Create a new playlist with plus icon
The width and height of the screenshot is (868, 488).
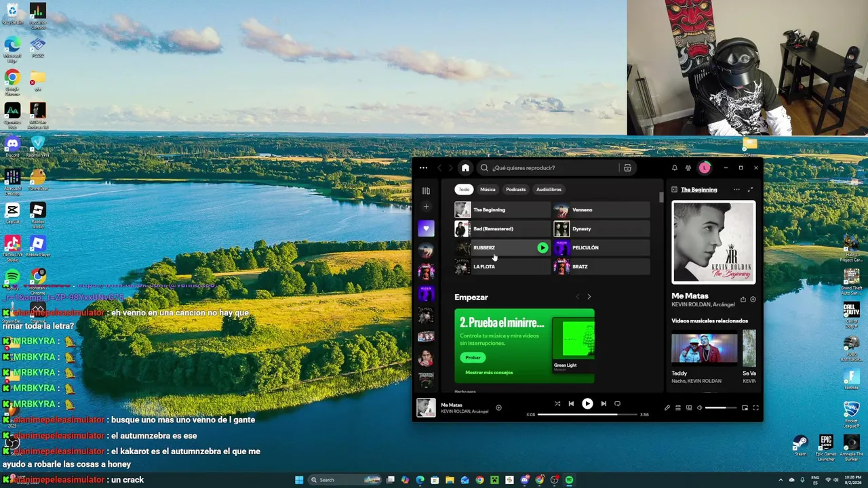pyautogui.click(x=426, y=207)
